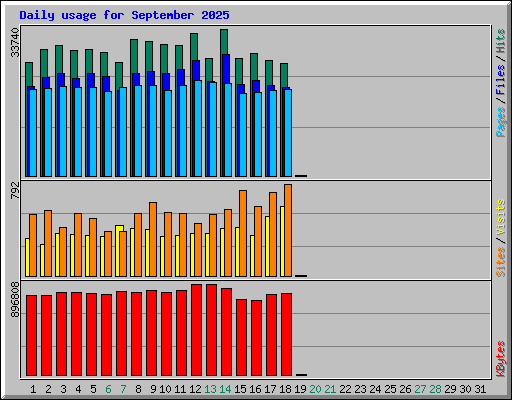The height and width of the screenshot is (400, 512).
Task: Click the cyan Pages bar for day 12
Action: pyautogui.click(x=198, y=128)
